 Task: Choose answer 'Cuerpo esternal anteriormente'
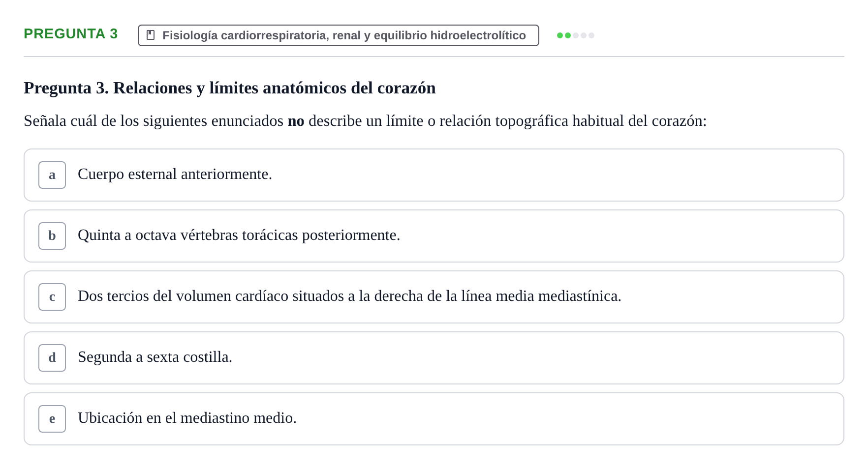(x=434, y=175)
